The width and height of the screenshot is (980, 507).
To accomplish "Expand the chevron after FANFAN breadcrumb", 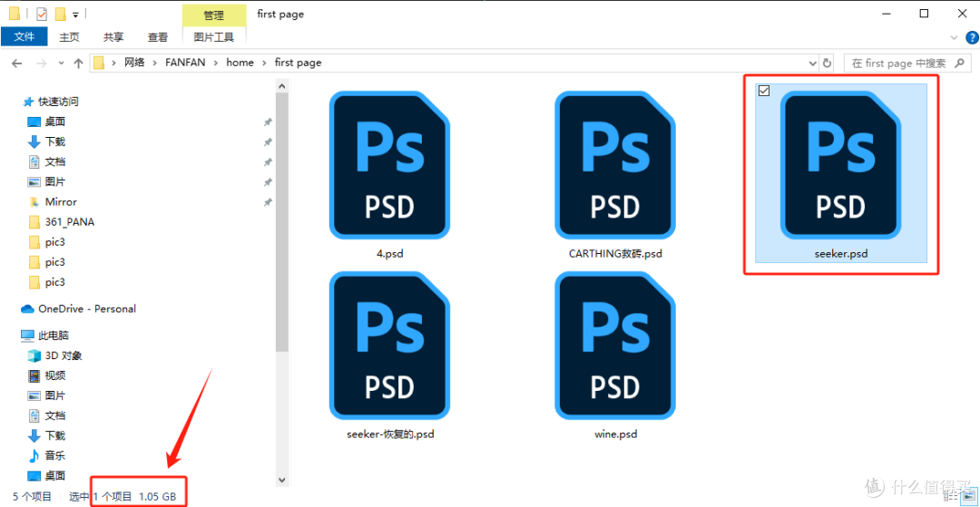I will (x=216, y=63).
